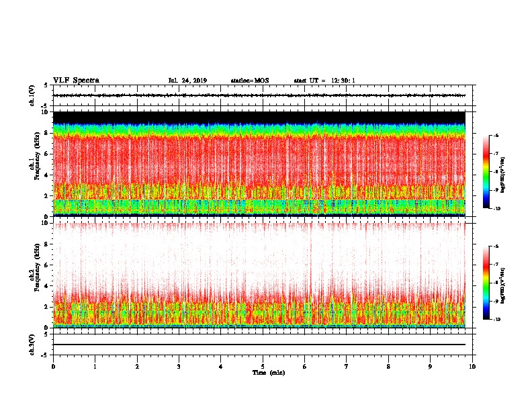
Task: Click the "ch.1(V)" y-axis label
Action: pos(32,95)
